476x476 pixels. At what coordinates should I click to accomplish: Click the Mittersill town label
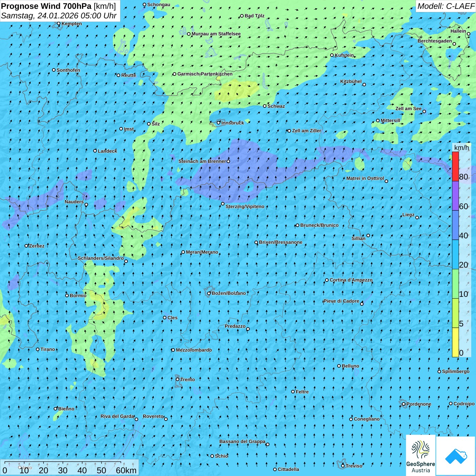390,120
